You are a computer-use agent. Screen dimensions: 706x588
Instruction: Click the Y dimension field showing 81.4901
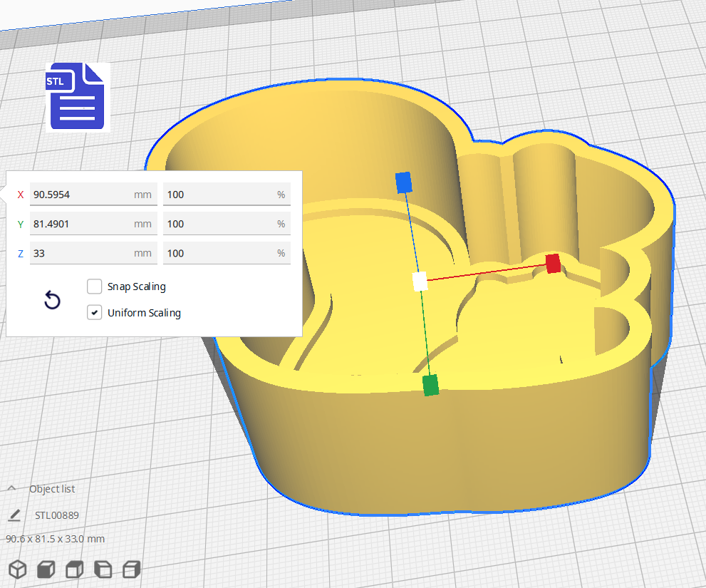93,224
